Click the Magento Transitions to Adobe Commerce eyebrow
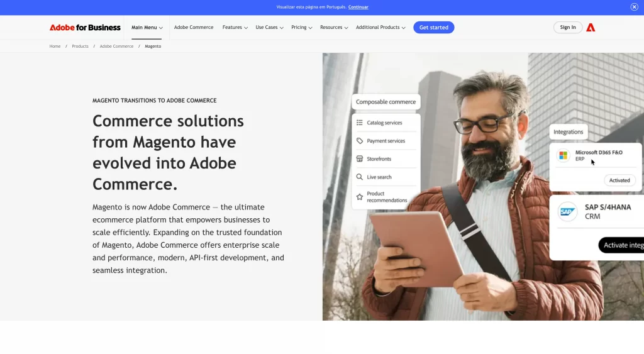The width and height of the screenshot is (644, 354). point(155,101)
